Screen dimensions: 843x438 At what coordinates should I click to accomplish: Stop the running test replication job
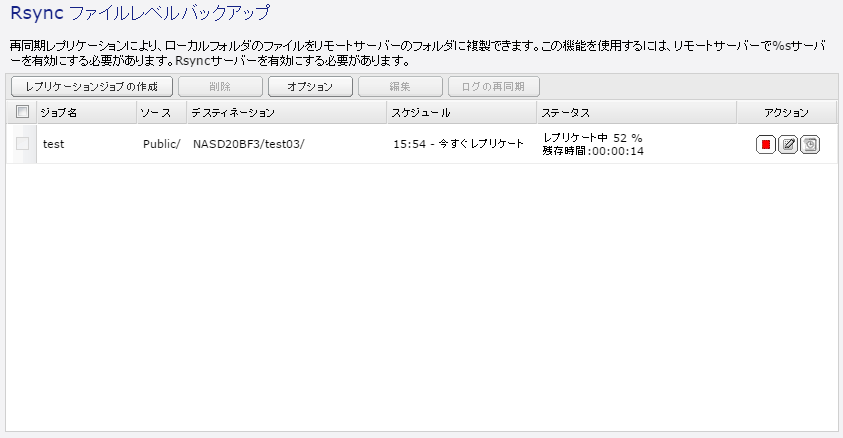point(766,145)
